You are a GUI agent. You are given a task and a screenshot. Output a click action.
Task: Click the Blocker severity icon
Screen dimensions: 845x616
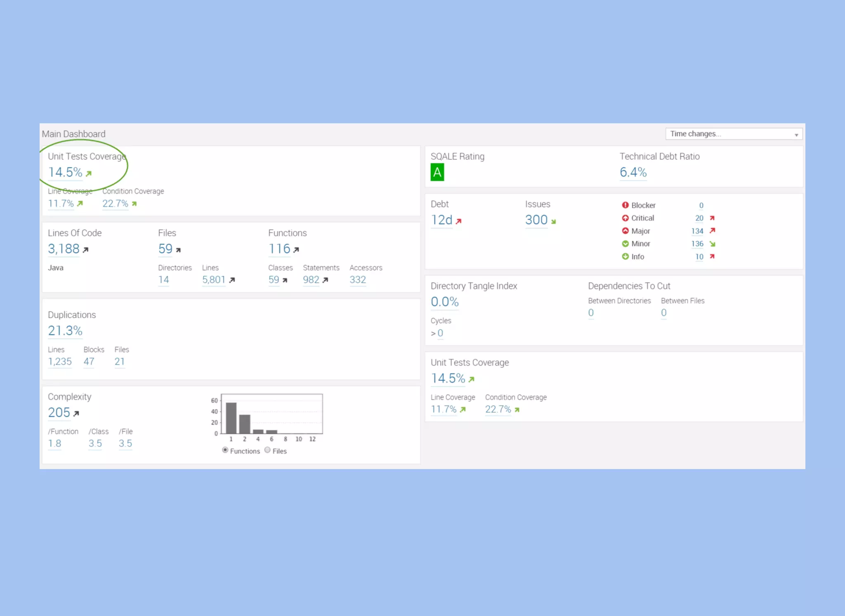(x=625, y=205)
